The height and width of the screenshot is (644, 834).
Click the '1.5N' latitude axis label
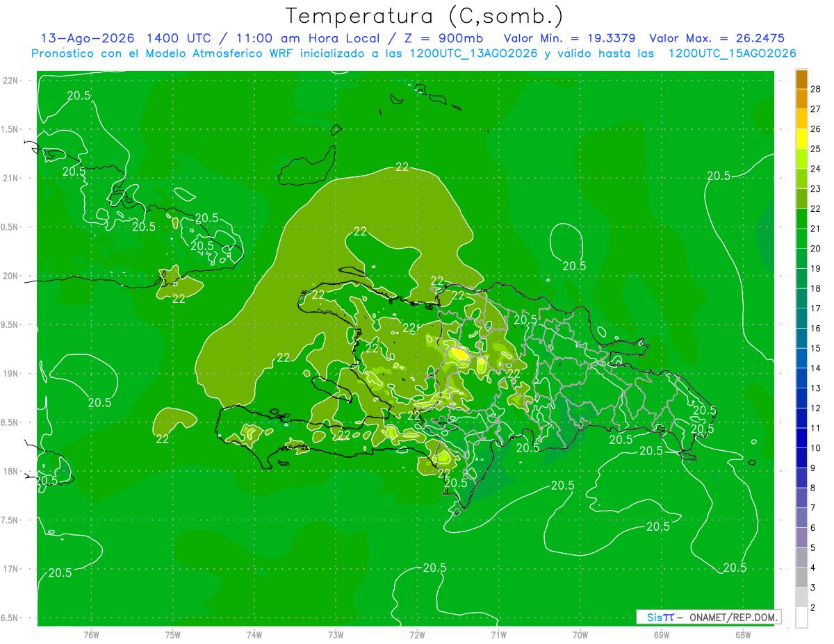pyautogui.click(x=10, y=129)
